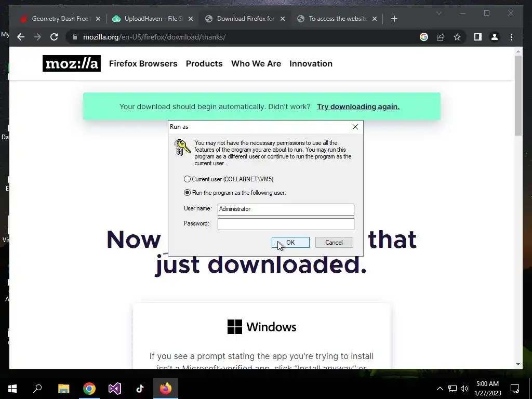Click the padlock site info icon

tap(75, 37)
